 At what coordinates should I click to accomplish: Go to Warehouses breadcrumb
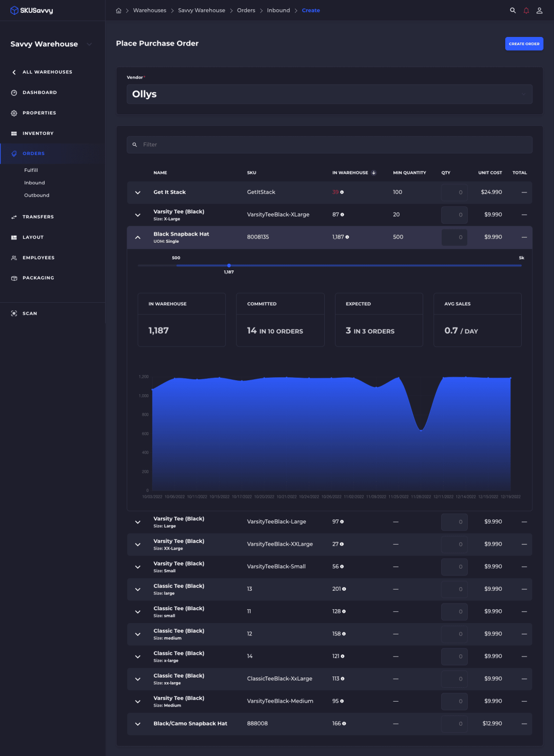point(150,10)
